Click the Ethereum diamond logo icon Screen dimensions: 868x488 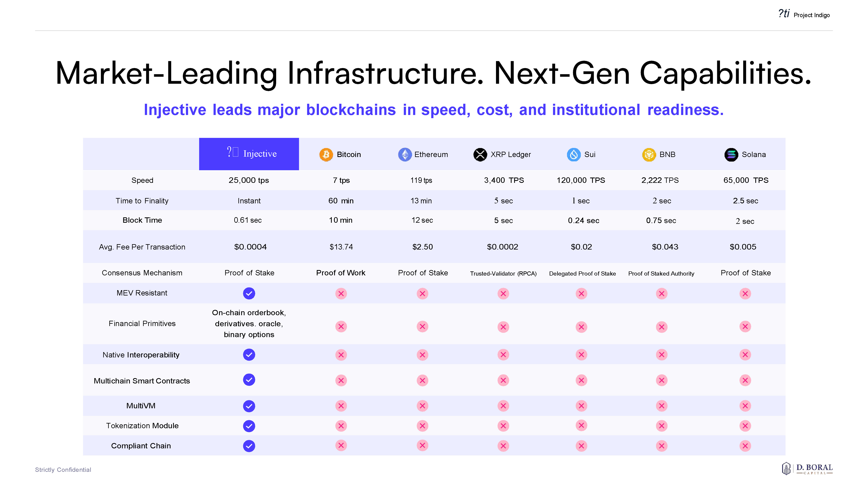pyautogui.click(x=405, y=155)
